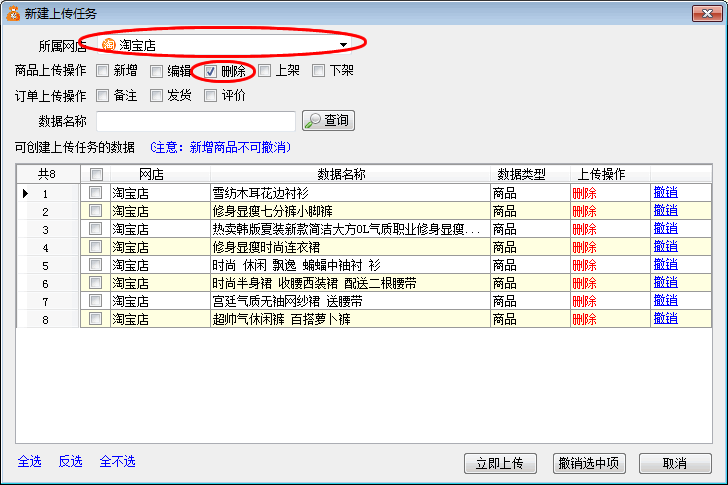Click the 全选 link
The height and width of the screenshot is (485, 728).
tap(29, 461)
